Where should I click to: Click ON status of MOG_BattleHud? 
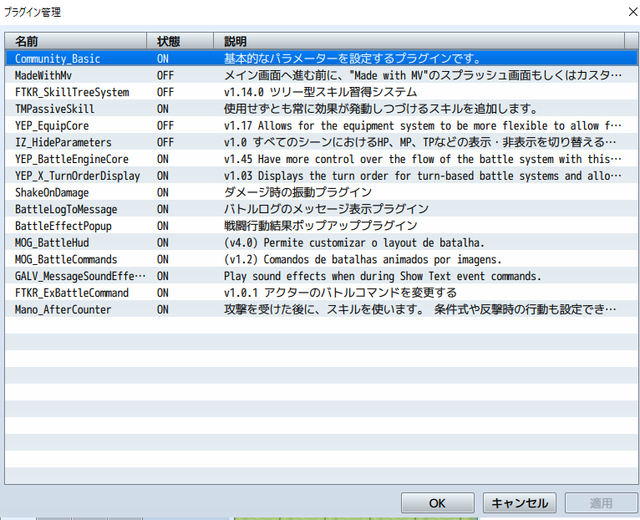162,243
